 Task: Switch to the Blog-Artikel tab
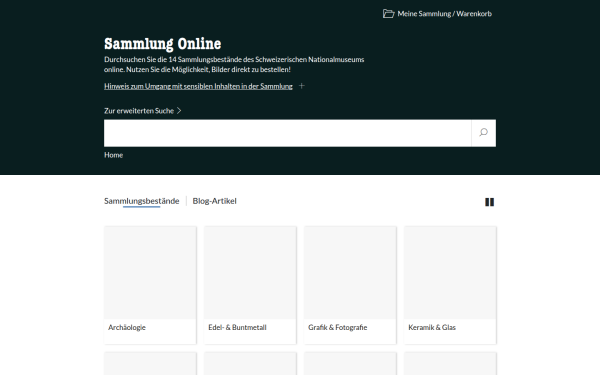pyautogui.click(x=214, y=201)
